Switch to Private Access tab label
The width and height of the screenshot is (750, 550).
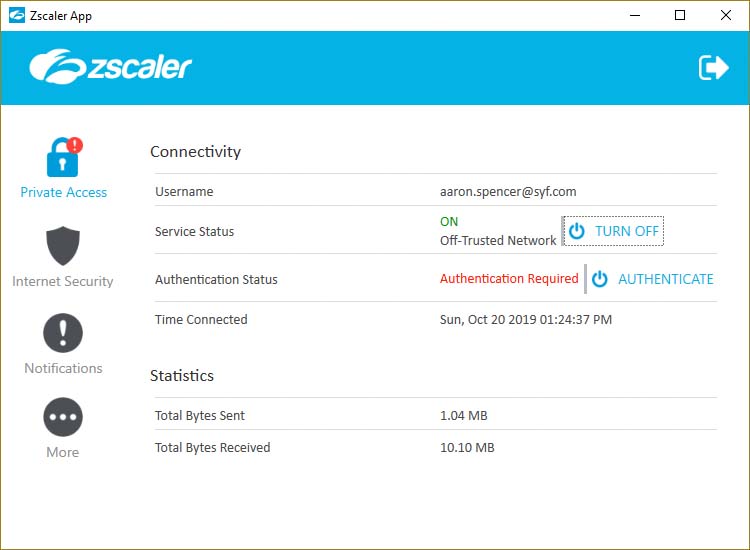pyautogui.click(x=64, y=192)
